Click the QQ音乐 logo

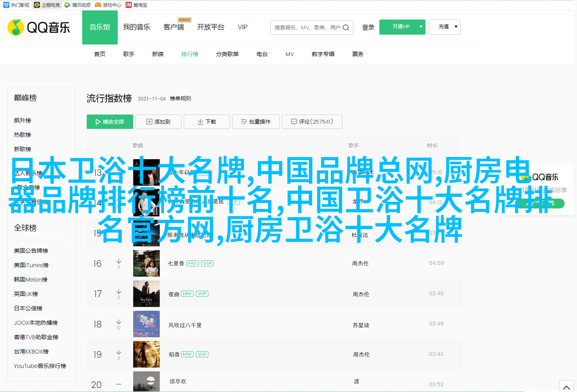[39, 27]
